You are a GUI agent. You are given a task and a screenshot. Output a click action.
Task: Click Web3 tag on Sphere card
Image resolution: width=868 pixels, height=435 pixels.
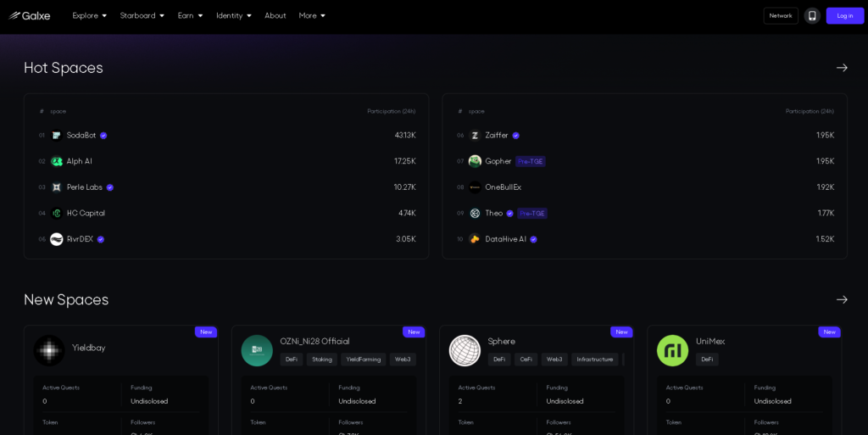pos(554,360)
